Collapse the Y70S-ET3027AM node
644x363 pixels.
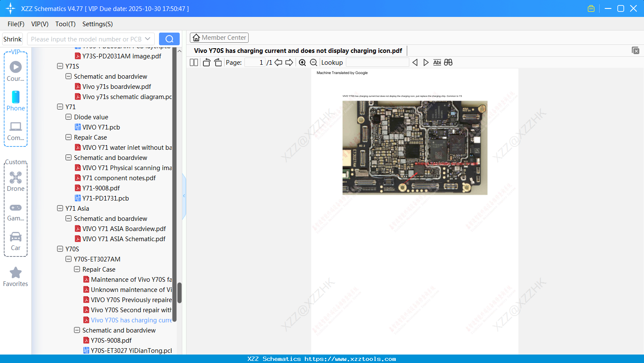point(69,259)
